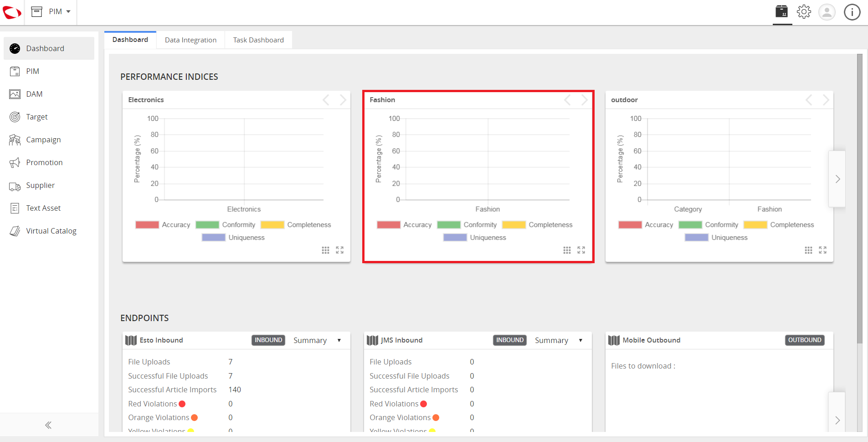The width and height of the screenshot is (868, 442).
Task: Click next arrow on Fashion card
Action: [584, 100]
